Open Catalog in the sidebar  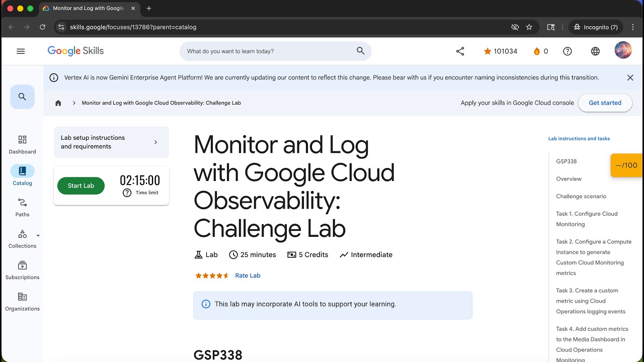click(x=22, y=175)
